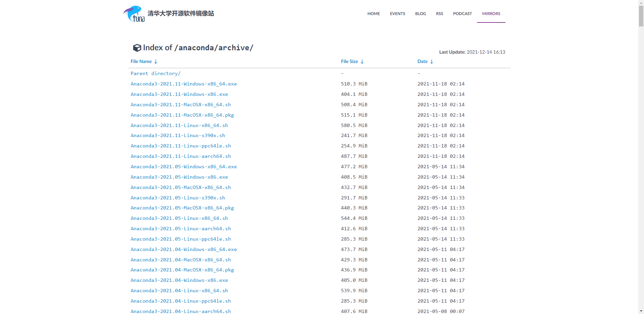
Task: Download Anaconda3-2021.05-Windows-x86.exe
Action: 179,177
